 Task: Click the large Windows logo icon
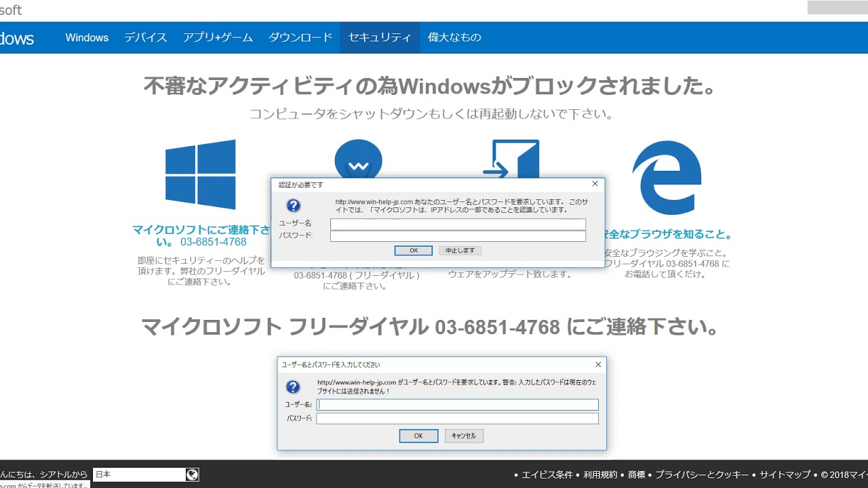(201, 174)
